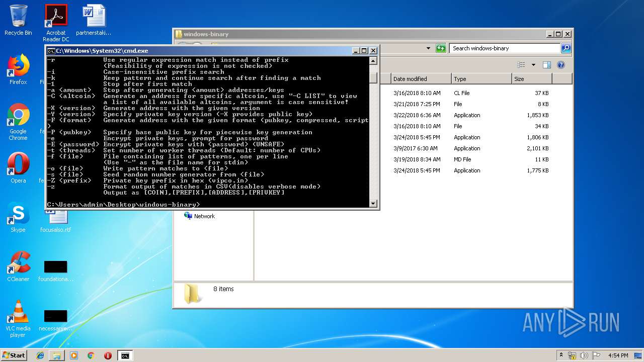Open Internet Explorer from the taskbar
The width and height of the screenshot is (644, 362).
[40, 355]
